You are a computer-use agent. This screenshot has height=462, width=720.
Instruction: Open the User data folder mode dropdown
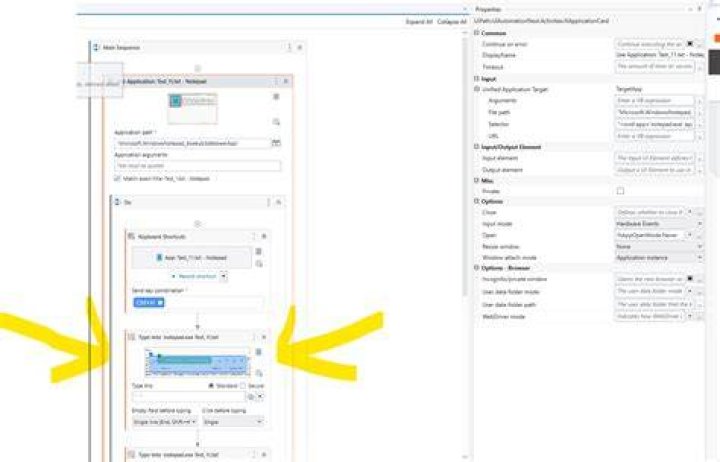(689, 291)
